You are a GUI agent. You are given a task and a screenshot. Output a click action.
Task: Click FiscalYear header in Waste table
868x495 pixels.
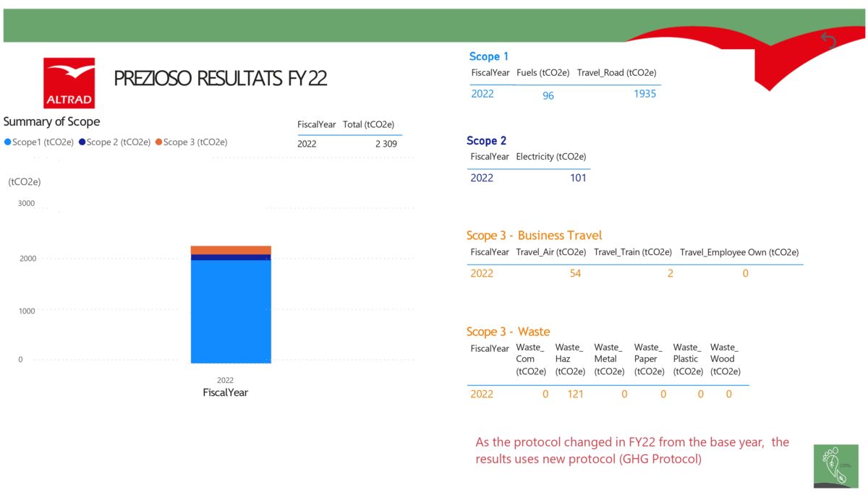tap(490, 348)
